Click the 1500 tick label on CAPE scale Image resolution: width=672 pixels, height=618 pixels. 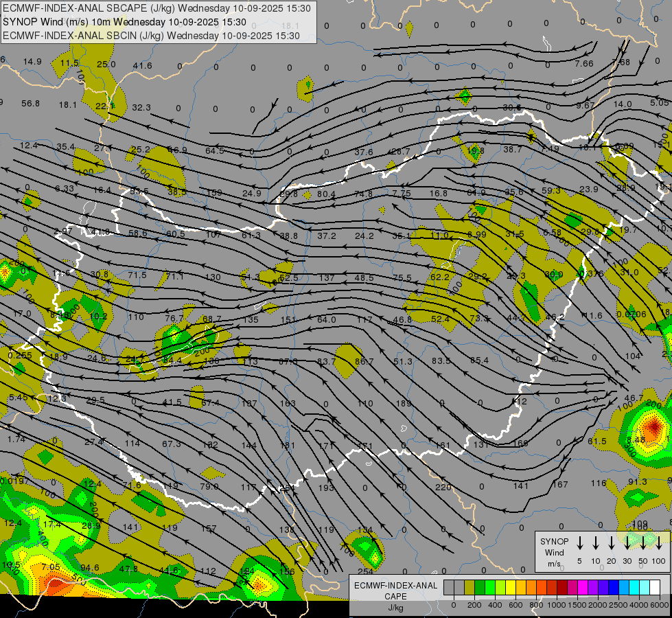coord(577,605)
